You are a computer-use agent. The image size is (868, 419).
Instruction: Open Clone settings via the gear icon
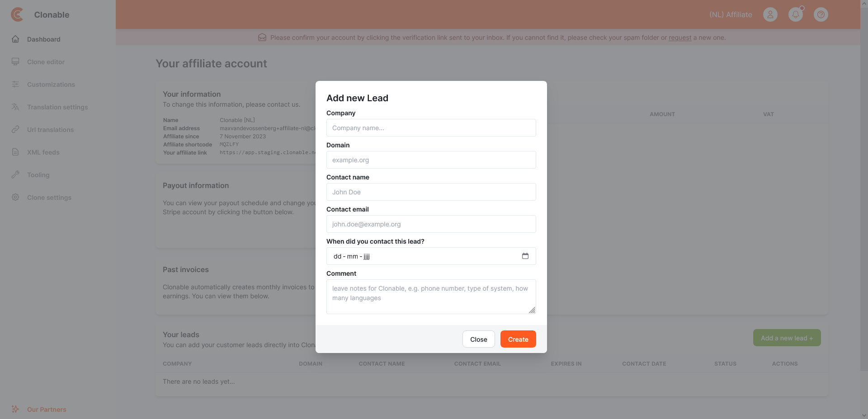point(15,198)
